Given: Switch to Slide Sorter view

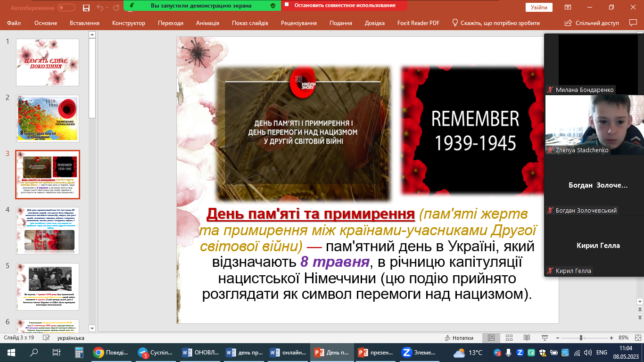Looking at the screenshot, I should point(509,338).
